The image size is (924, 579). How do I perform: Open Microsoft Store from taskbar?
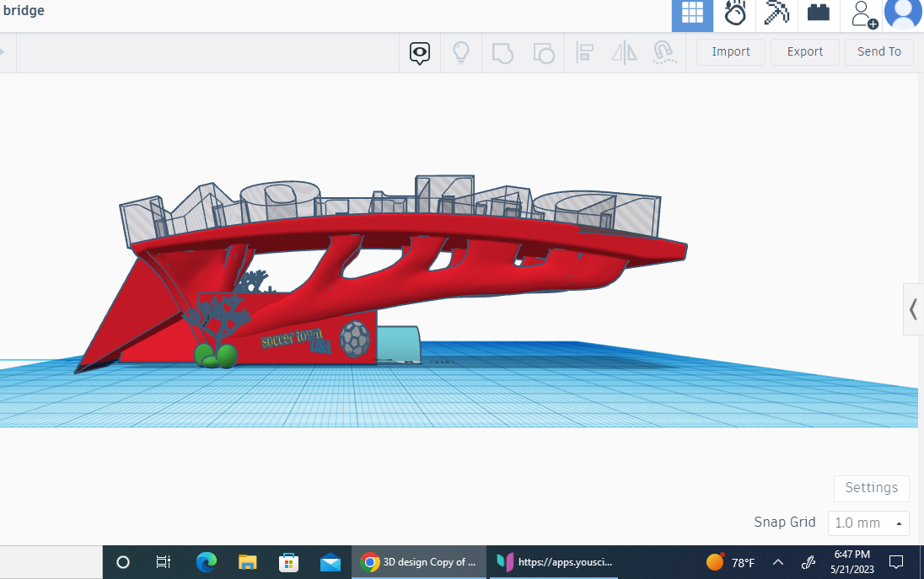point(288,562)
